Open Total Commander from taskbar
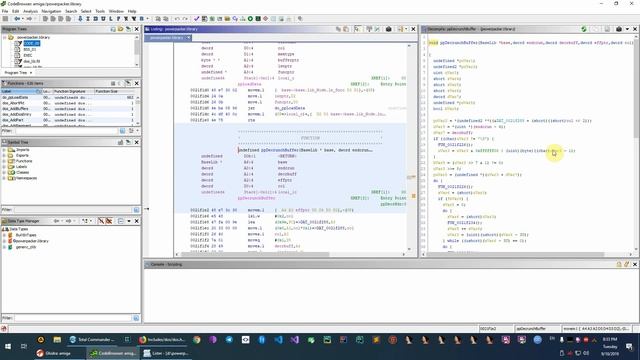Screen dimensions: 640x360 (x=92, y=340)
